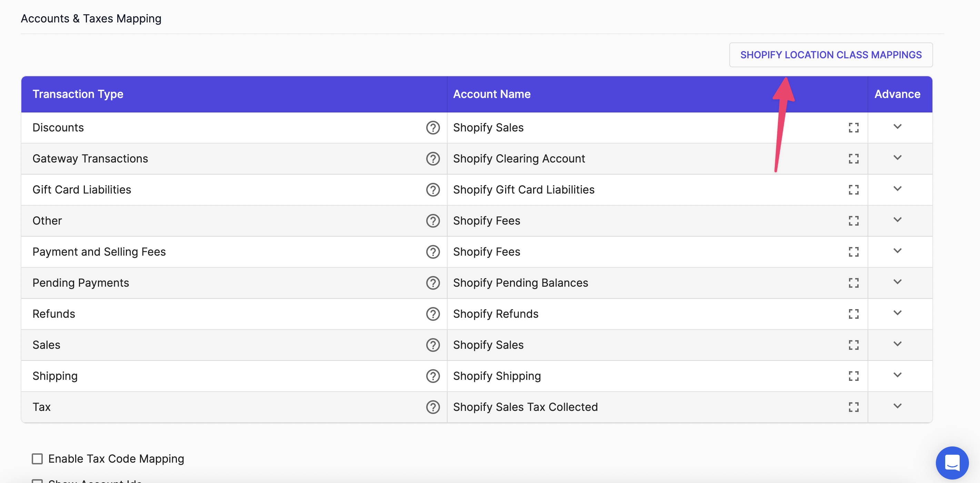Open expand icon in Sales row

(x=853, y=345)
